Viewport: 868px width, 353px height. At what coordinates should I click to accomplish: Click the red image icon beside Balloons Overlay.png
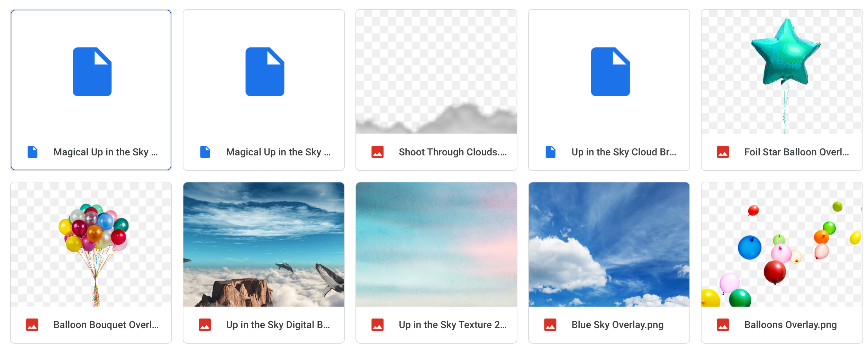pyautogui.click(x=723, y=325)
